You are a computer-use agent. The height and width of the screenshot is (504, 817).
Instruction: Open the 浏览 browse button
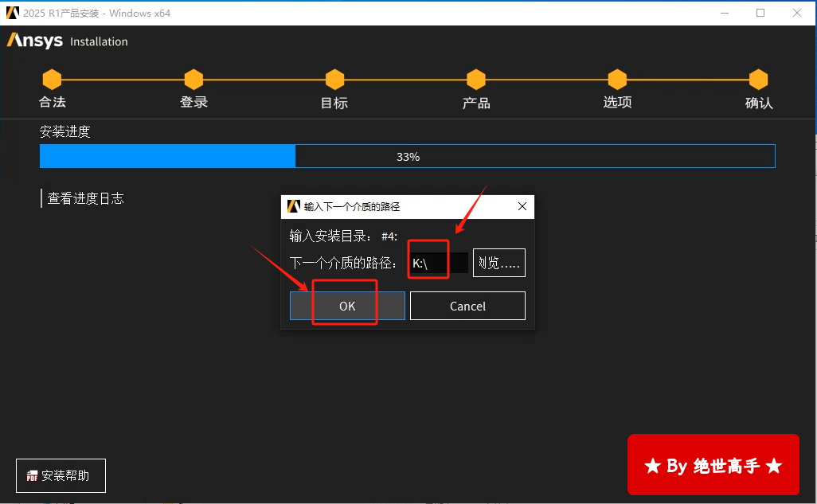coord(498,263)
